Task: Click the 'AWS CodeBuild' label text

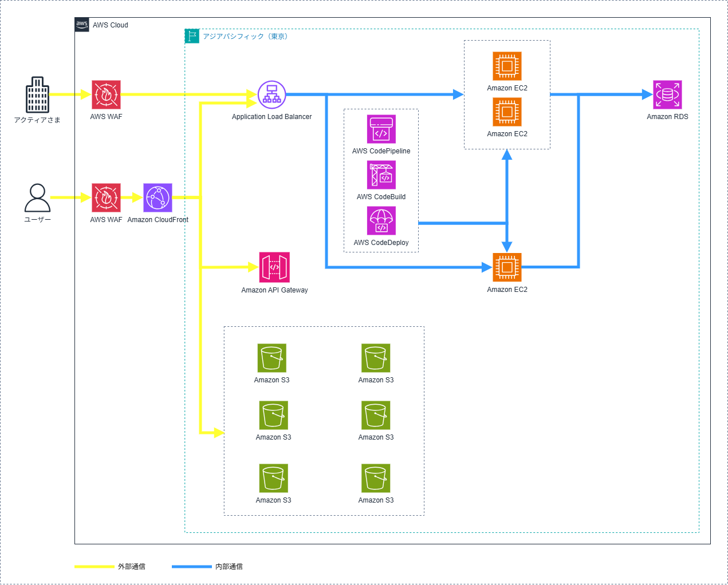Action: (381, 197)
